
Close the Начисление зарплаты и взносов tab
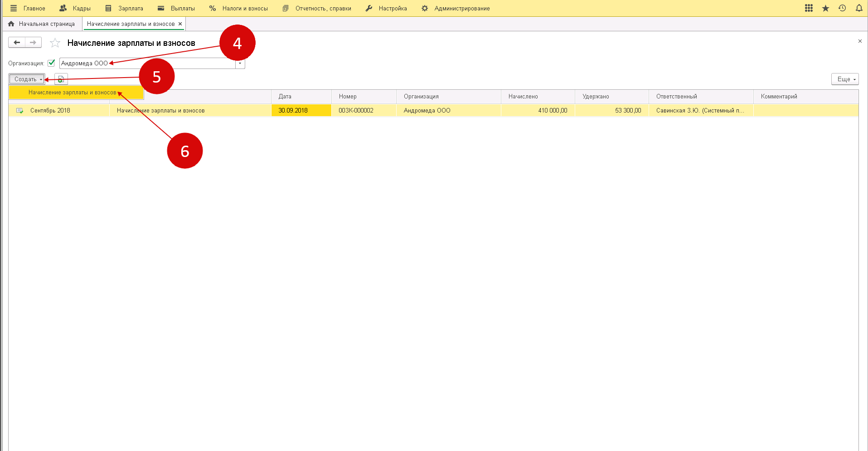(x=180, y=24)
